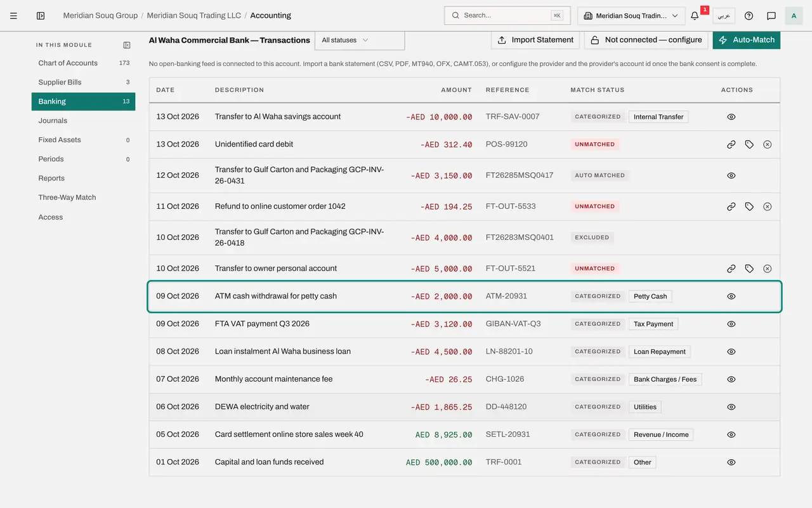Click Import Statement button
Viewport: 812px width, 508px height.
pyautogui.click(x=535, y=40)
